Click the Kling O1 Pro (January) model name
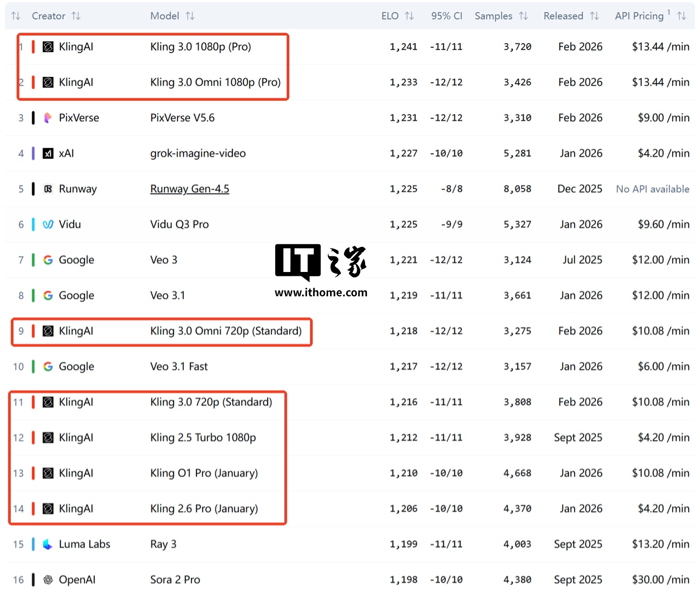 [x=204, y=473]
